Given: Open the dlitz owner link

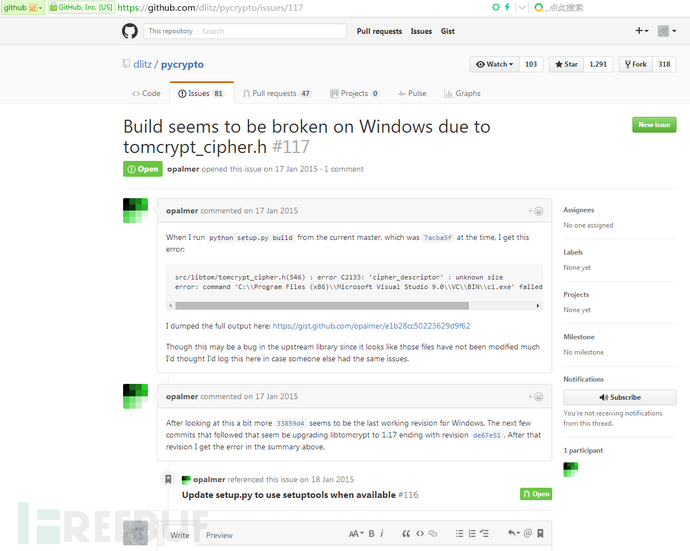Looking at the screenshot, I should coord(143,64).
